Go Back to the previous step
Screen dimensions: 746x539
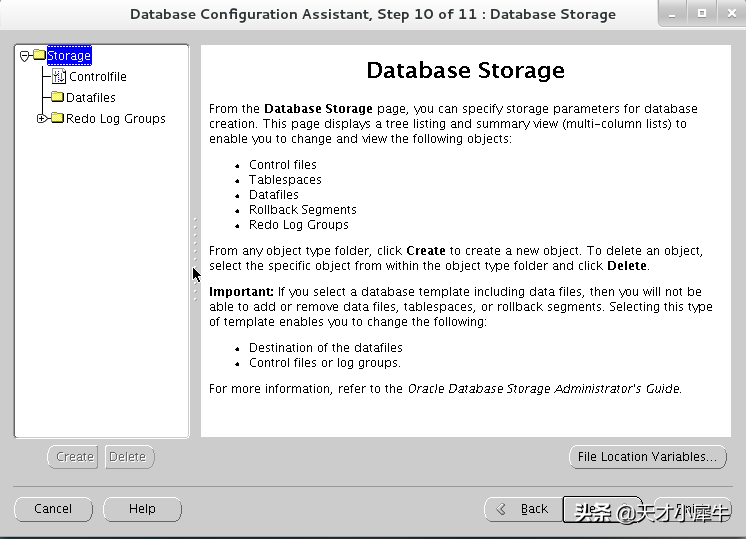pos(523,509)
